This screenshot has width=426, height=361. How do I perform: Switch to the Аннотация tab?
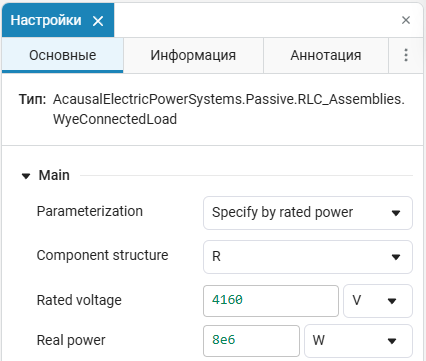[x=326, y=55]
